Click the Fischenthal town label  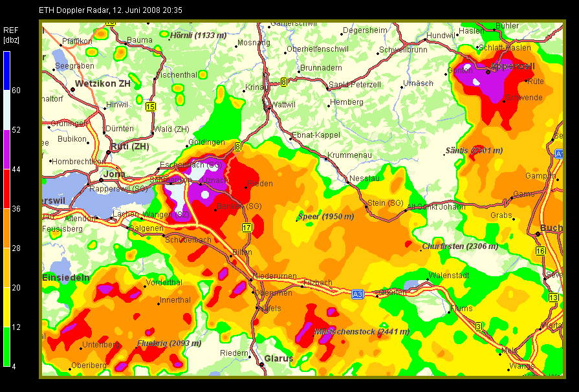(x=177, y=74)
